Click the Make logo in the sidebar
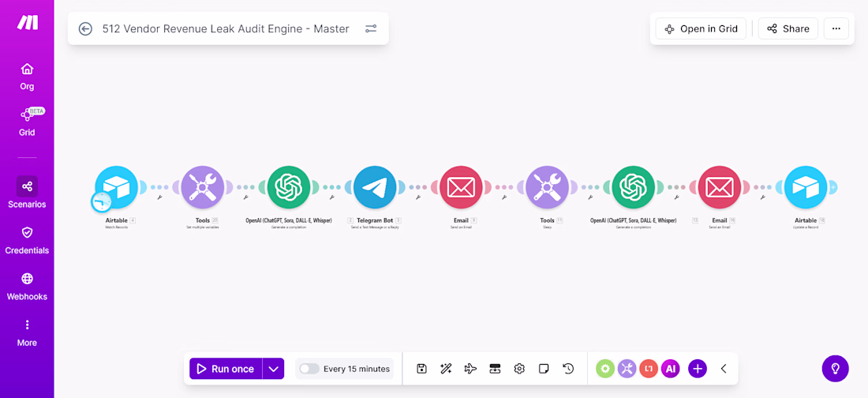868x398 pixels. click(x=27, y=22)
